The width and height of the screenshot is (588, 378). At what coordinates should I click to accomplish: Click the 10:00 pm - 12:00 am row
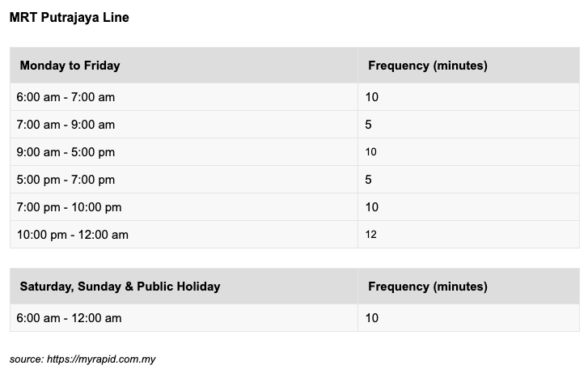tap(294, 235)
